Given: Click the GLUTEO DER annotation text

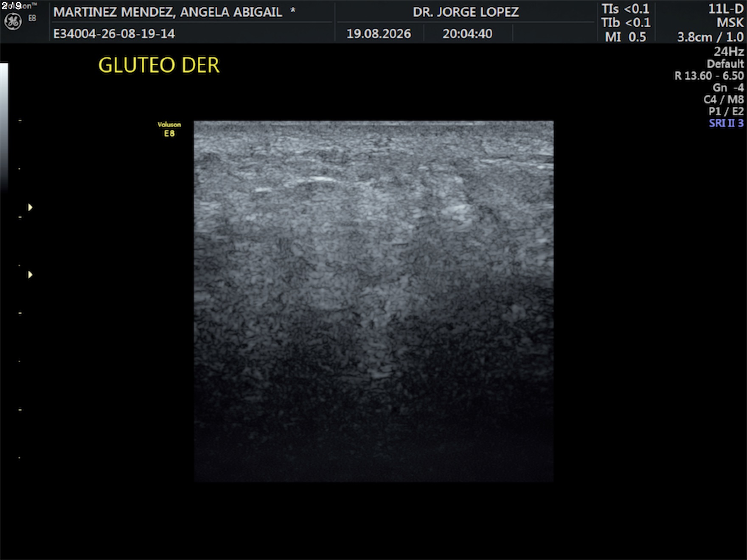Looking at the screenshot, I should pos(159,65).
